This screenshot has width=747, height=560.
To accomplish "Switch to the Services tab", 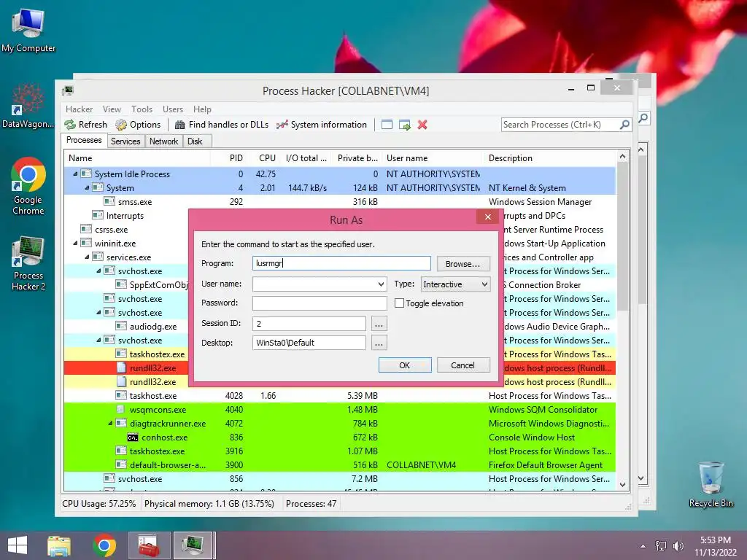I will coord(125,141).
